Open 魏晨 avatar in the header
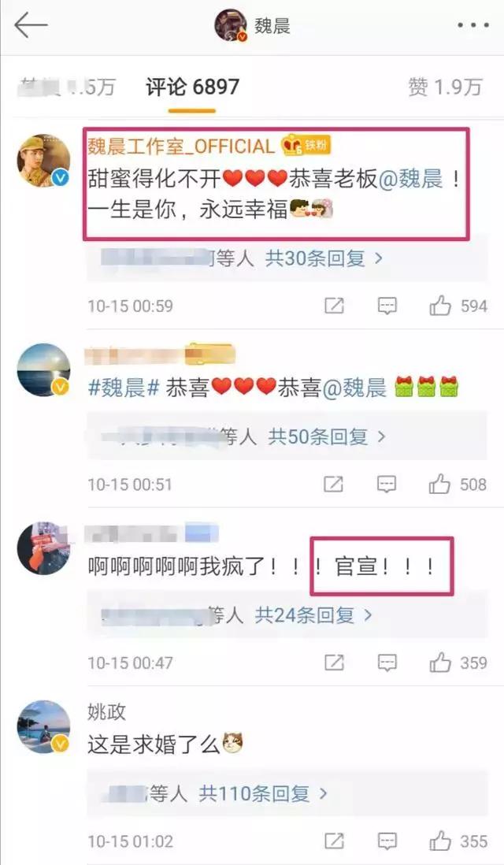This screenshot has width=504, height=865. point(231,25)
